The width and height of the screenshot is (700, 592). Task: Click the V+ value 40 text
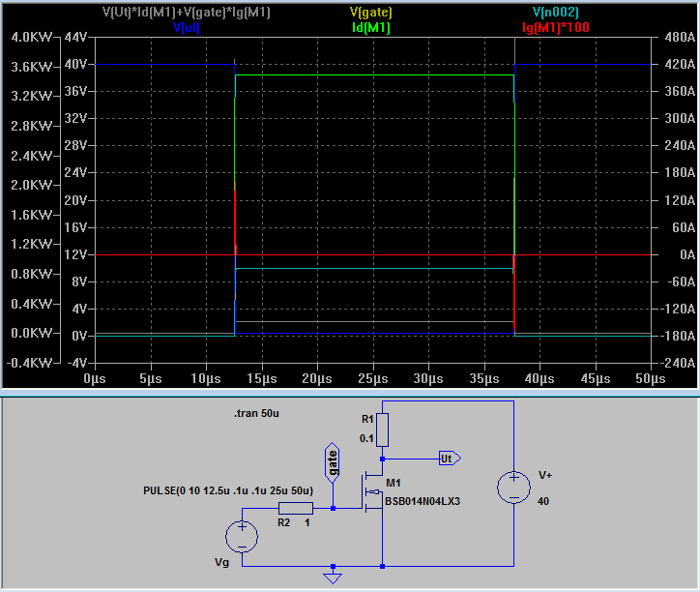click(543, 501)
